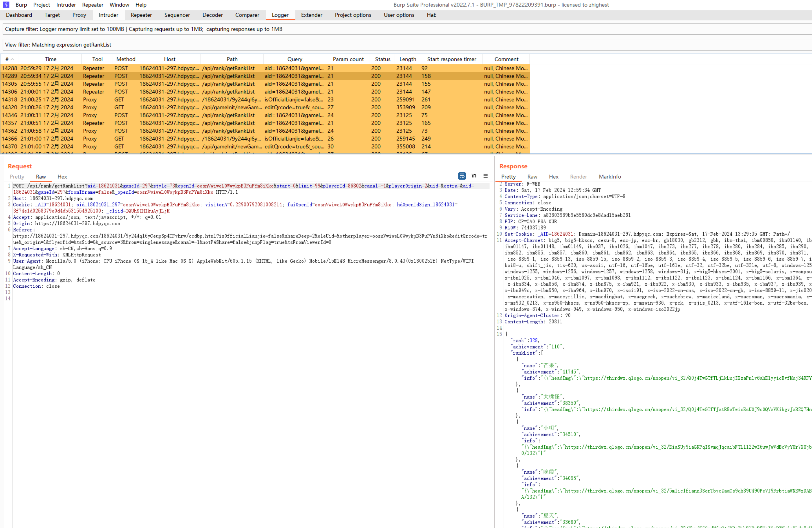
Task: Open the HaE extension tab
Action: point(431,15)
